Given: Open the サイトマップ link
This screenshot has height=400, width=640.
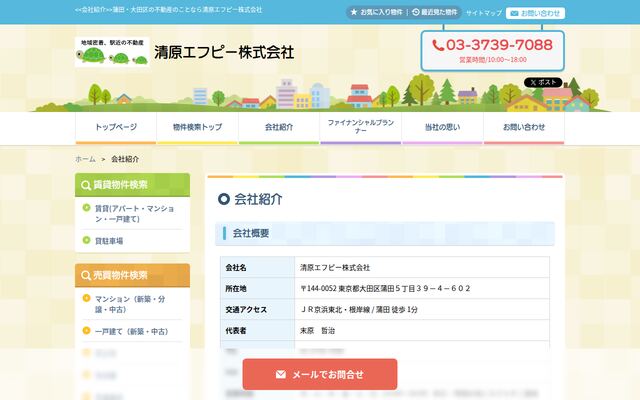Looking at the screenshot, I should [484, 13].
